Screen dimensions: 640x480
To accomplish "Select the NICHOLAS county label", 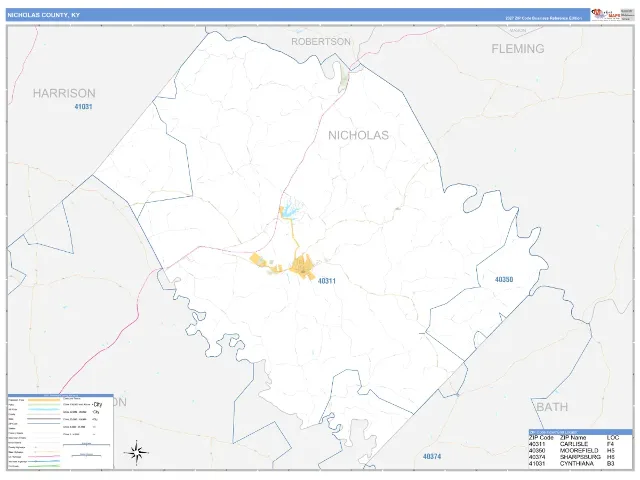I will click(x=358, y=136).
